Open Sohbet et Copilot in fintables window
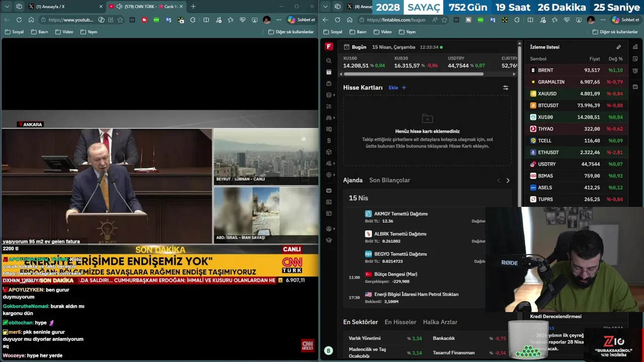 click(625, 20)
